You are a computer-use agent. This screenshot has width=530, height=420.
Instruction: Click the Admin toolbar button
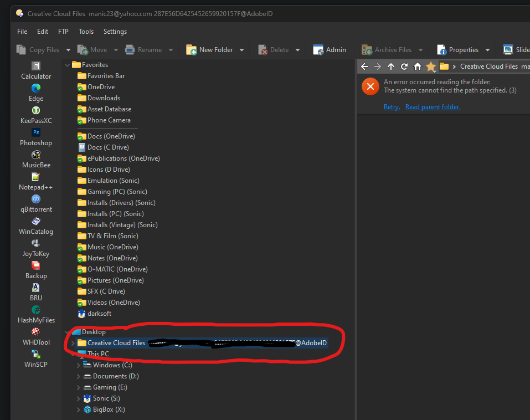click(x=330, y=50)
